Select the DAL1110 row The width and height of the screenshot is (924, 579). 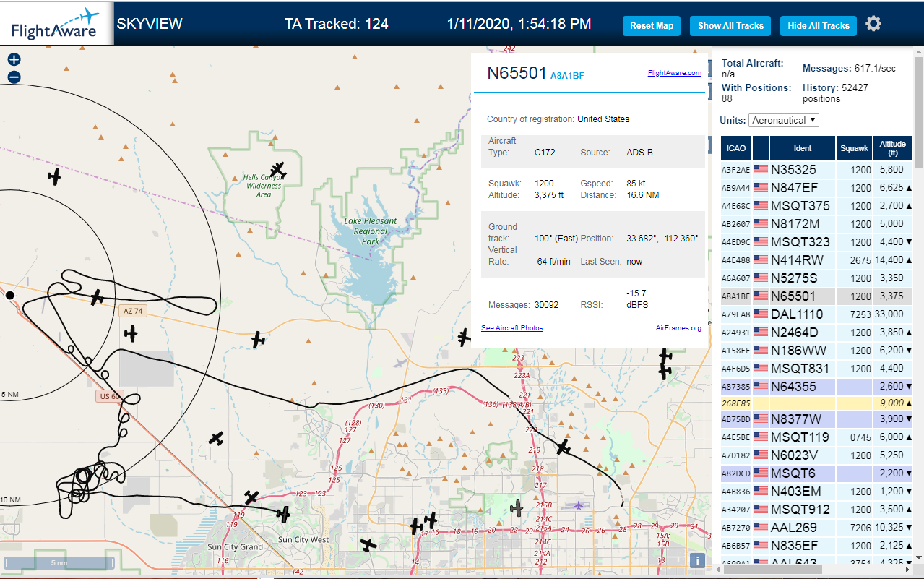(x=817, y=314)
